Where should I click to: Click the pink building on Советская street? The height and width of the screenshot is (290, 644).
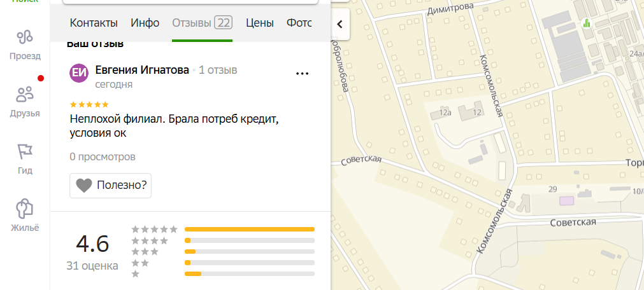click(567, 200)
